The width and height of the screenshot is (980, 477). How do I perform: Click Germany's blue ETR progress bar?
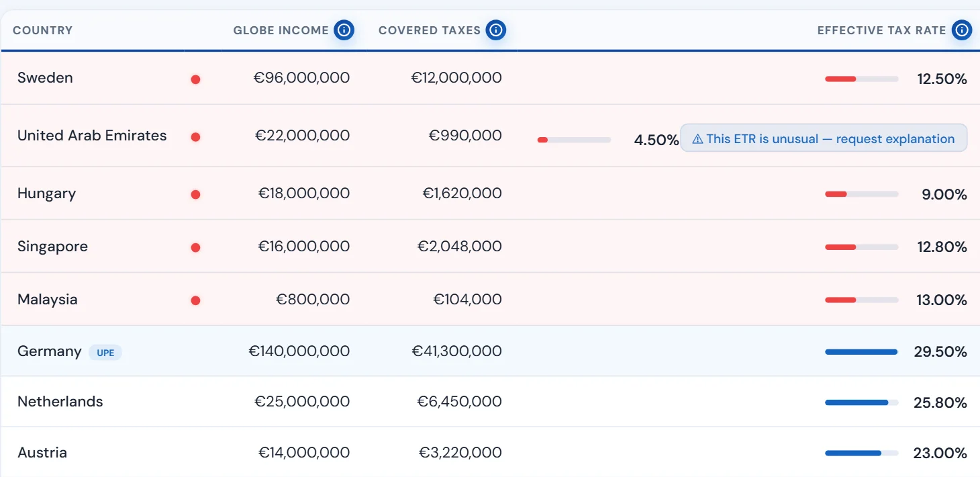862,352
